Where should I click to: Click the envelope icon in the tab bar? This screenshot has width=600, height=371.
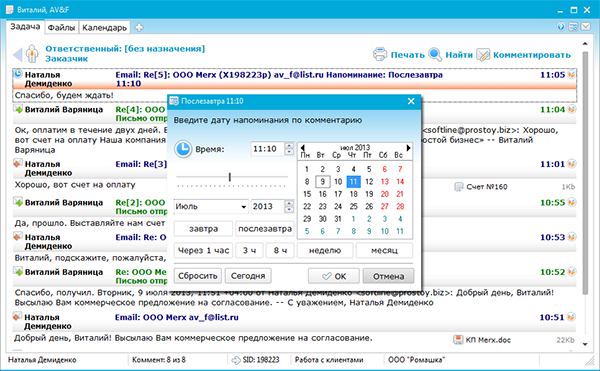click(585, 27)
